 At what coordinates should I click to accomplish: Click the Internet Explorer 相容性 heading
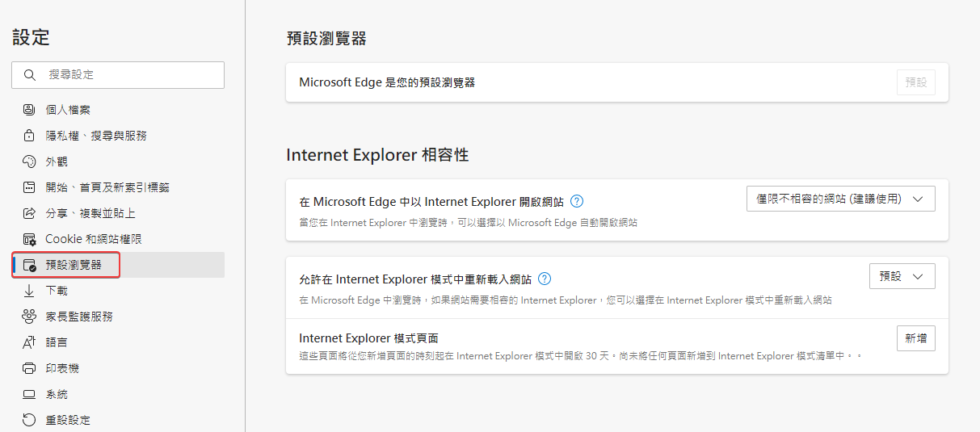(377, 155)
